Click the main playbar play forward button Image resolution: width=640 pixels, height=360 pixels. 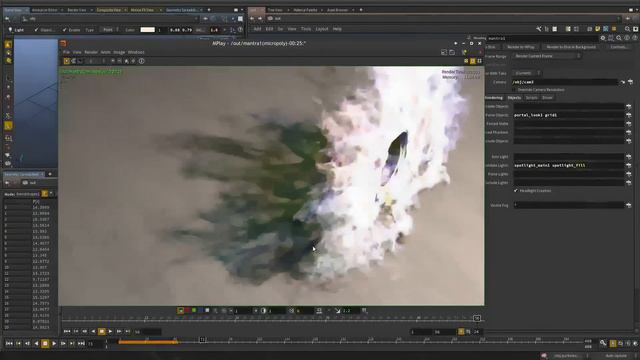point(54,344)
